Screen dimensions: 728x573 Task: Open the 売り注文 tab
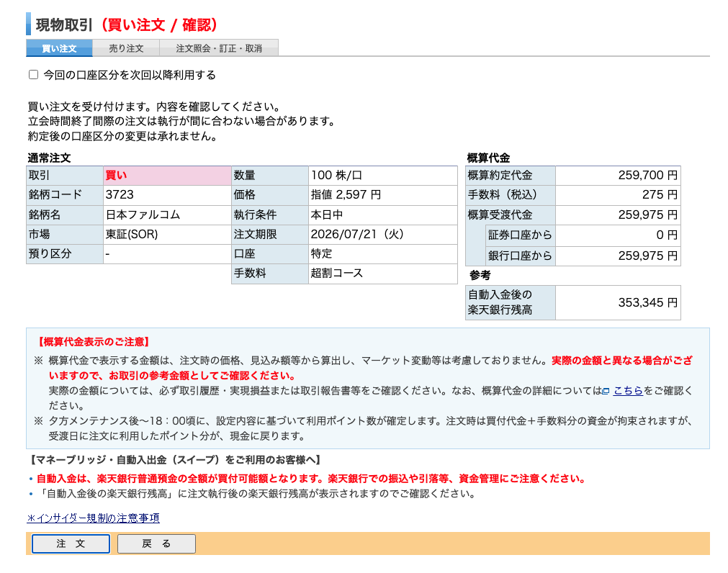pos(126,48)
